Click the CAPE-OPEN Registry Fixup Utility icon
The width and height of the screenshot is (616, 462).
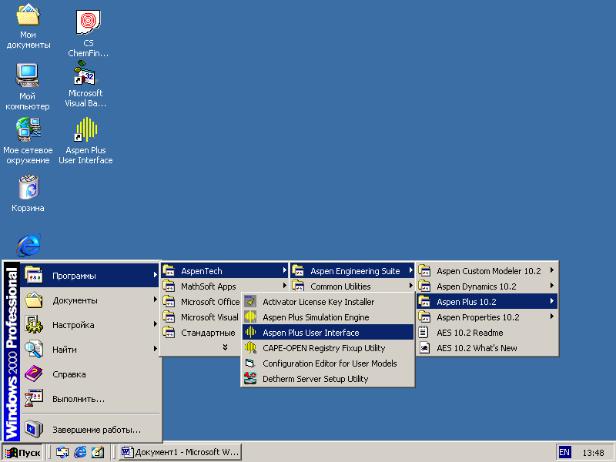[x=250, y=348]
